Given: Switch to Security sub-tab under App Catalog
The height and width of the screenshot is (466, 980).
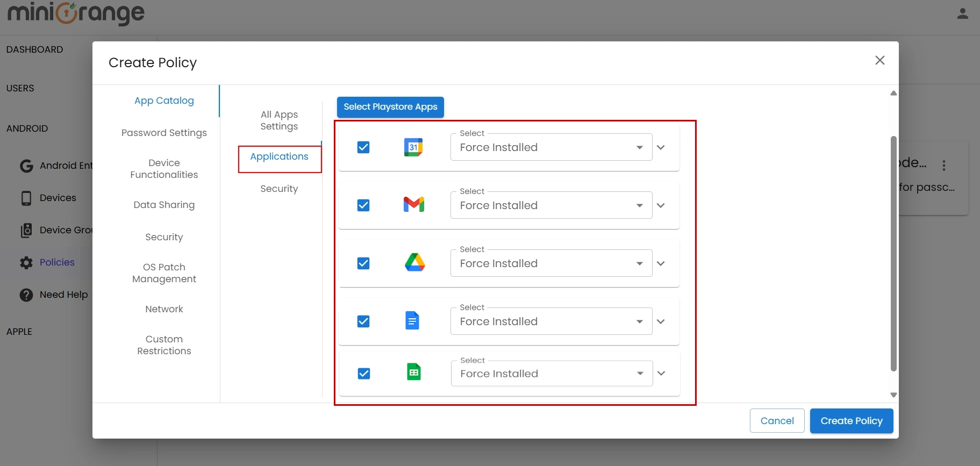Looking at the screenshot, I should click(x=279, y=189).
